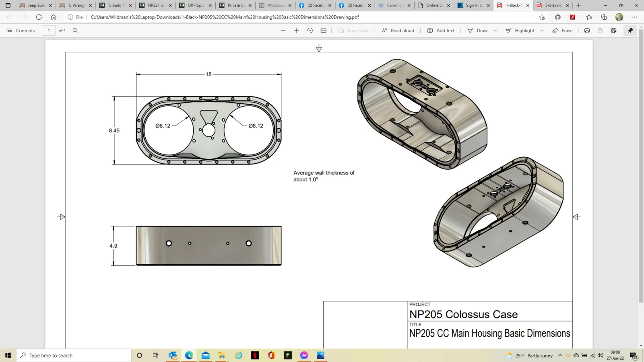Rotate the PDF page
This screenshot has width=644, height=362.
310,31
